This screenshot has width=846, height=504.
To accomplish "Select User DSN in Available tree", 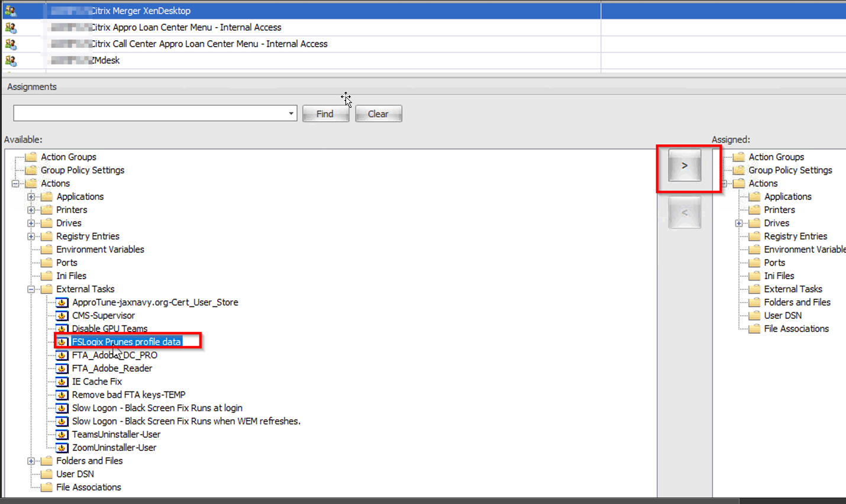I will coord(75,474).
